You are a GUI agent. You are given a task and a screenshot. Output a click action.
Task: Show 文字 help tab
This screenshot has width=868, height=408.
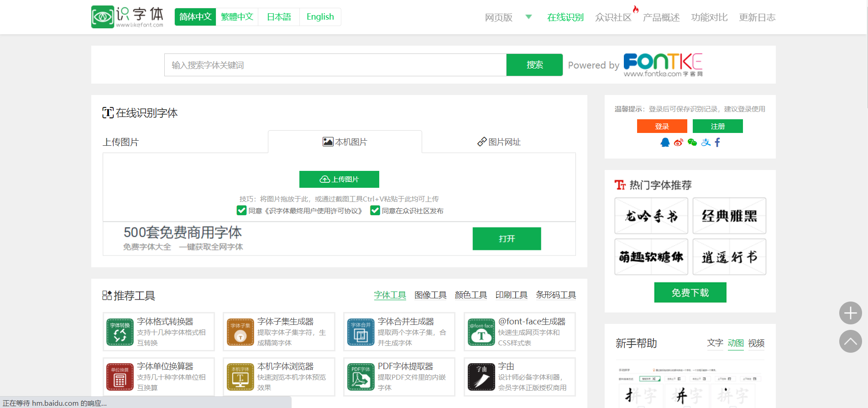715,343
